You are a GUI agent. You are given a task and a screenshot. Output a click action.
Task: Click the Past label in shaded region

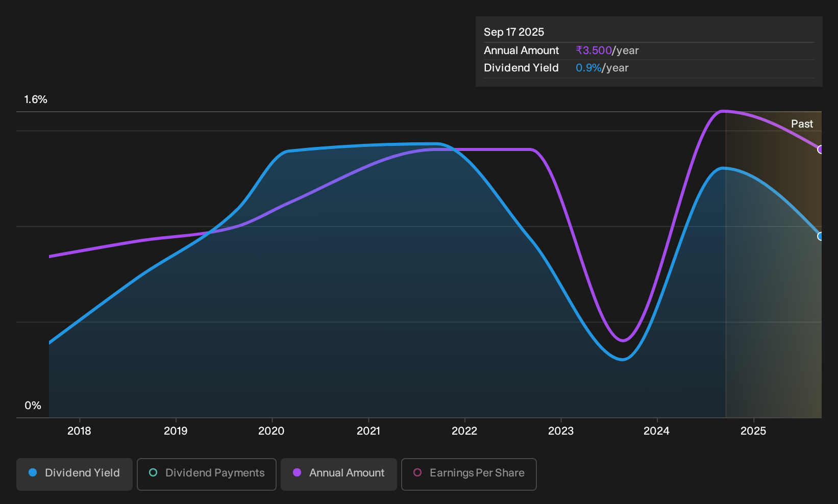(802, 124)
